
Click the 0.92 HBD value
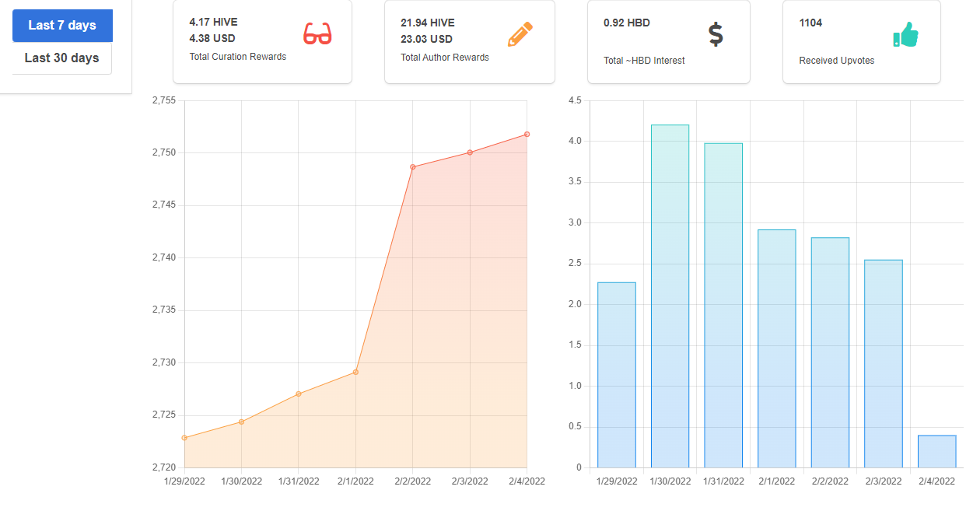pos(627,23)
